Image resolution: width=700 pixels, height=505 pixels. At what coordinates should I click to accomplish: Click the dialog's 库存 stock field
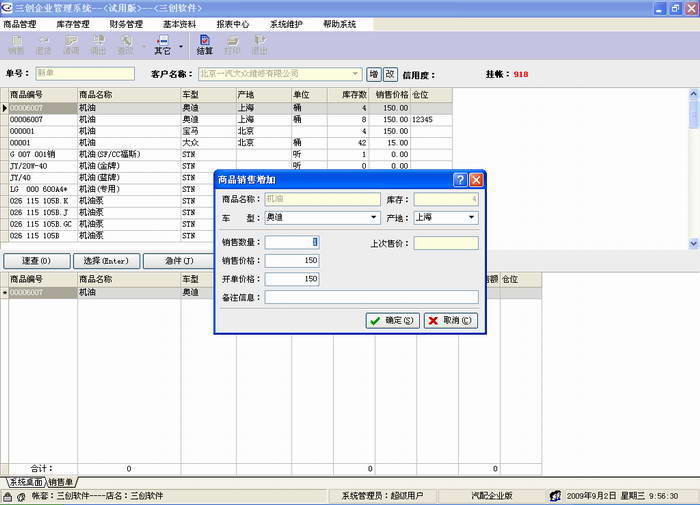(x=446, y=199)
